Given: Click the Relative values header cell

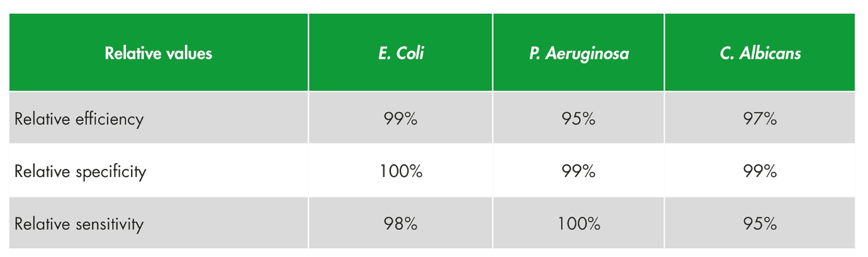Looking at the screenshot, I should [158, 54].
